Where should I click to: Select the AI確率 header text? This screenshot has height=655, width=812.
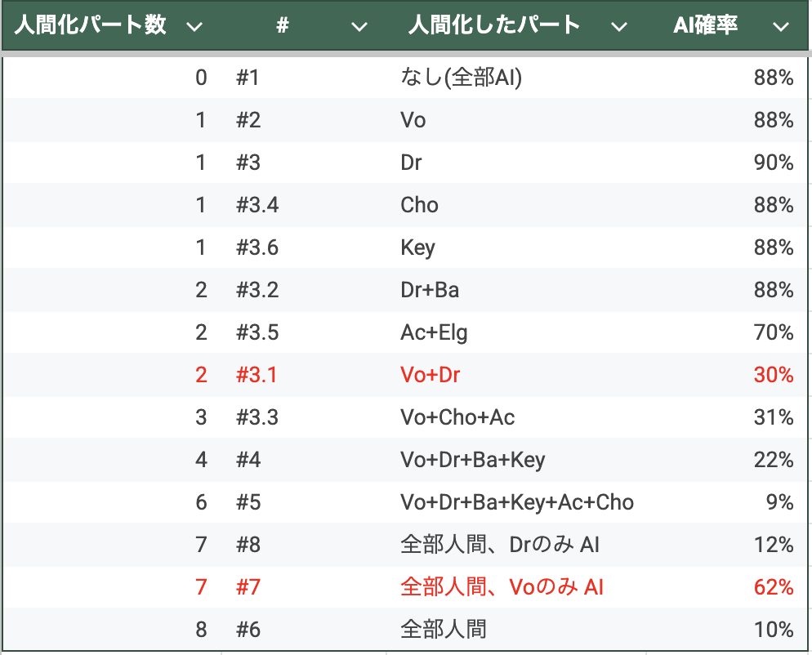[x=705, y=25]
